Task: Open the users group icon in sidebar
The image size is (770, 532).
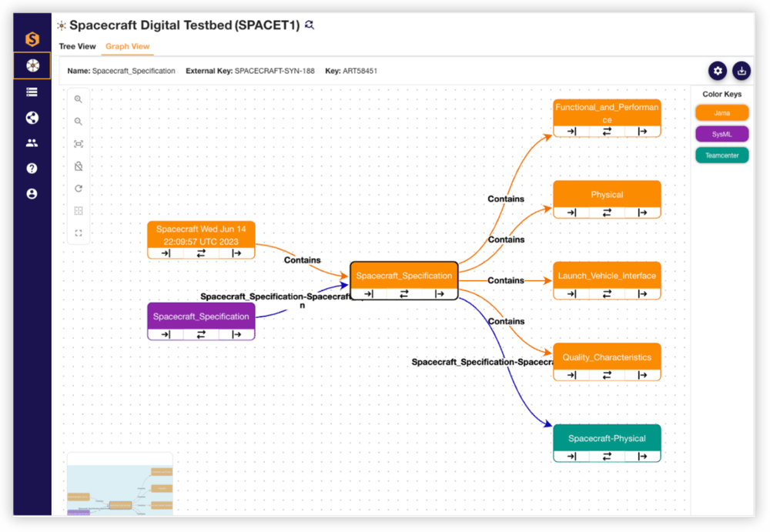Action: (32, 143)
